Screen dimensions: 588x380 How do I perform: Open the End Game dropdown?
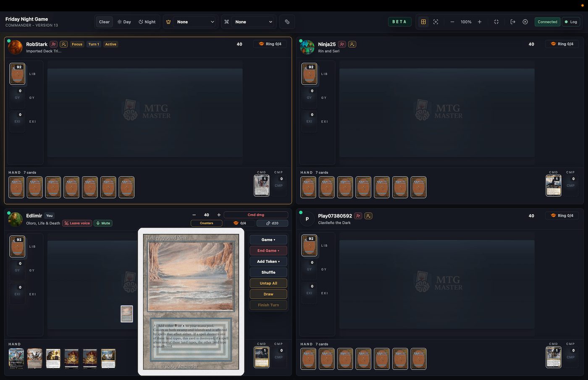tap(268, 251)
